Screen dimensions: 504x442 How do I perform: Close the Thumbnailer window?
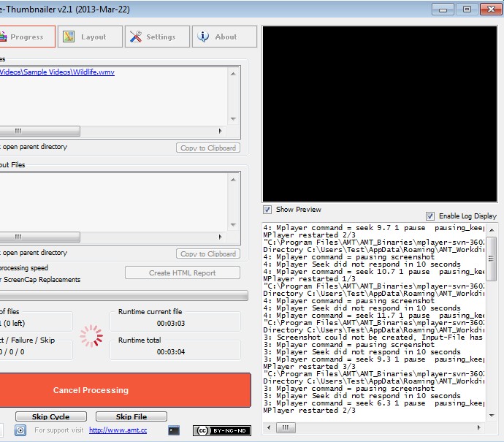(x=491, y=9)
